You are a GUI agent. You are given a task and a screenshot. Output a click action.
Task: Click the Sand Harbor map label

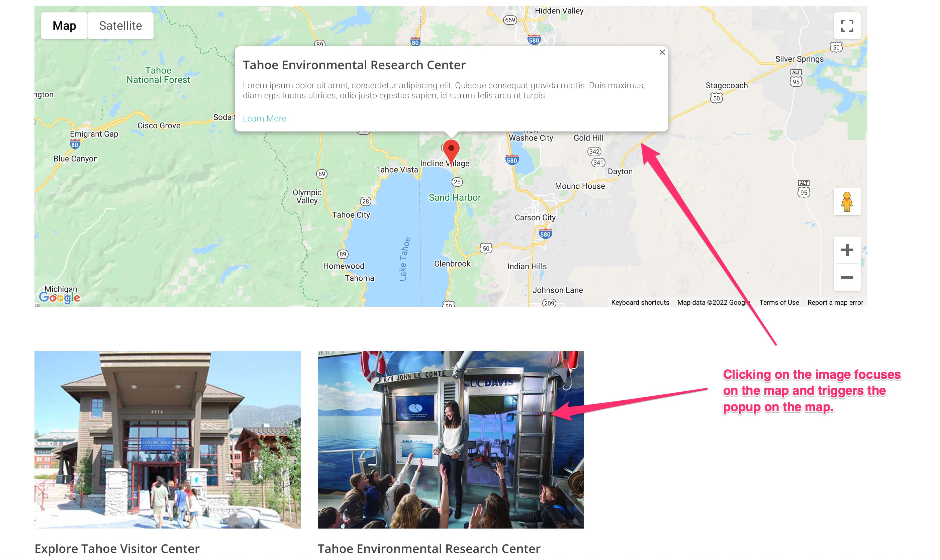point(454,197)
